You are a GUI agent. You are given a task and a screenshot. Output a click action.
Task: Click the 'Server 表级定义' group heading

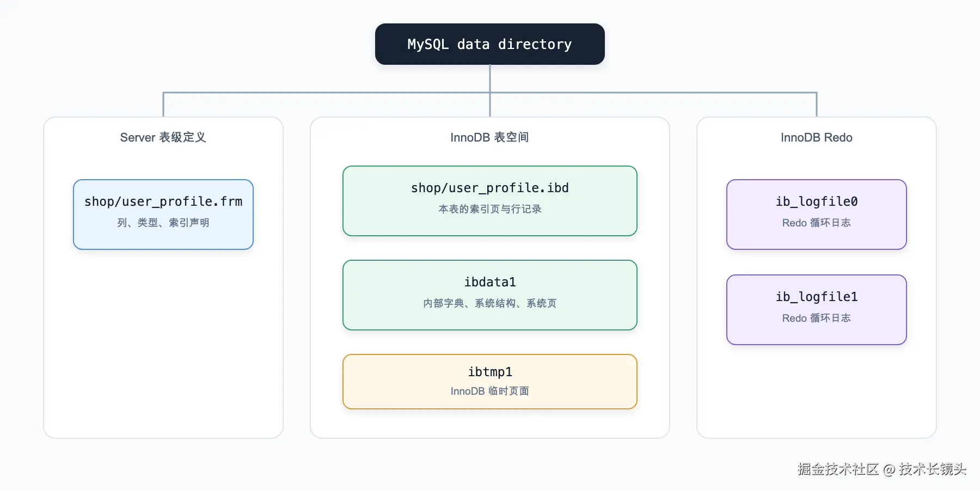(163, 137)
